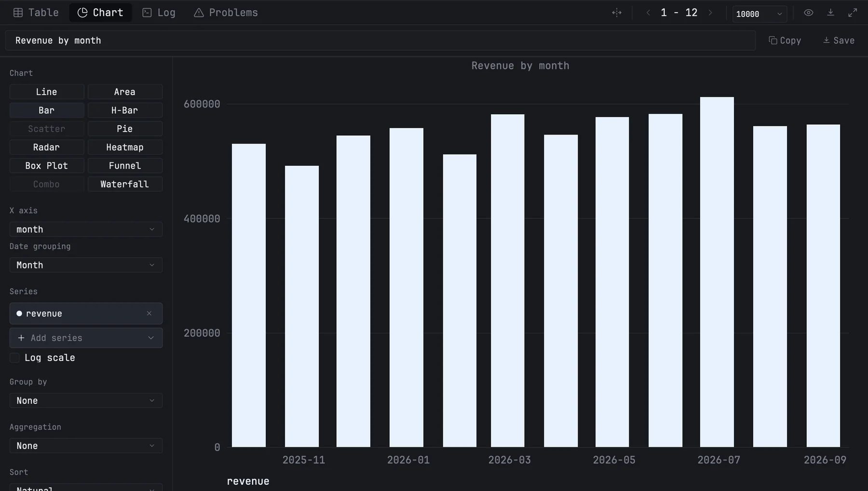Click the download icon in toolbar

pos(830,13)
